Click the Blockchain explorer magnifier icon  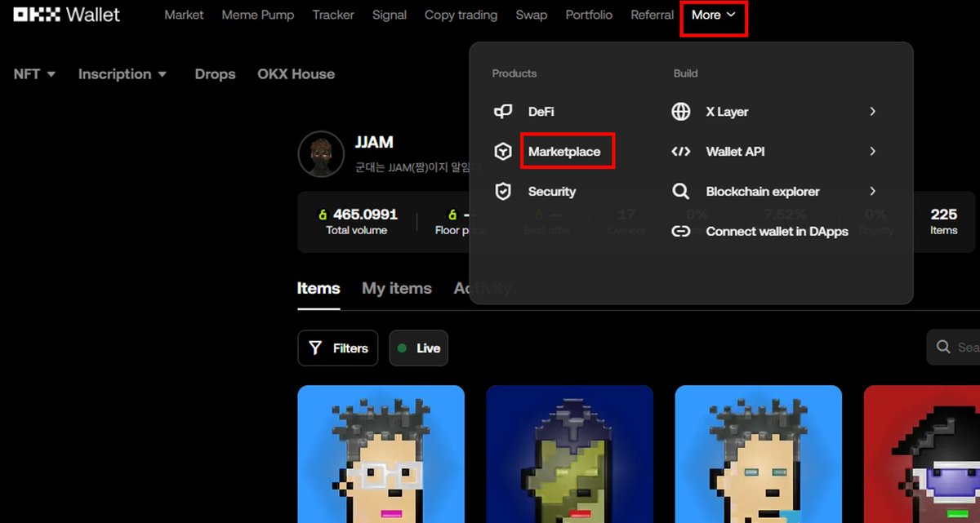pyautogui.click(x=681, y=192)
